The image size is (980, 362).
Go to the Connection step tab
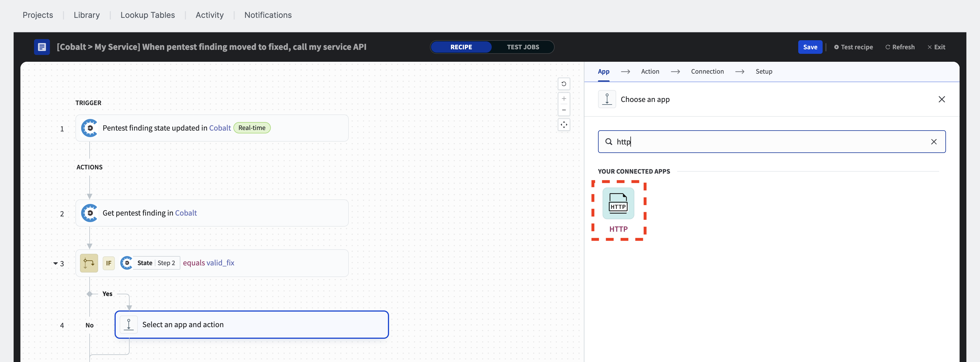[x=707, y=71]
